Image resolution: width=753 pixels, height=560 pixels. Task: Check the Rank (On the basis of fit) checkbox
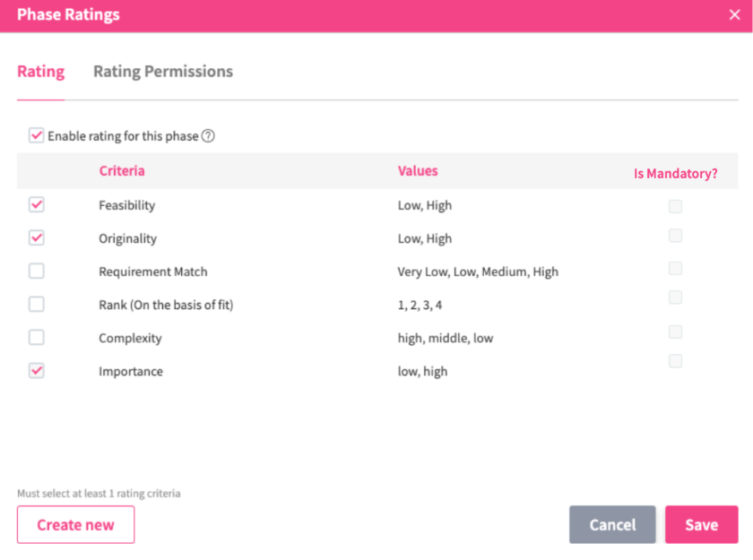point(37,305)
